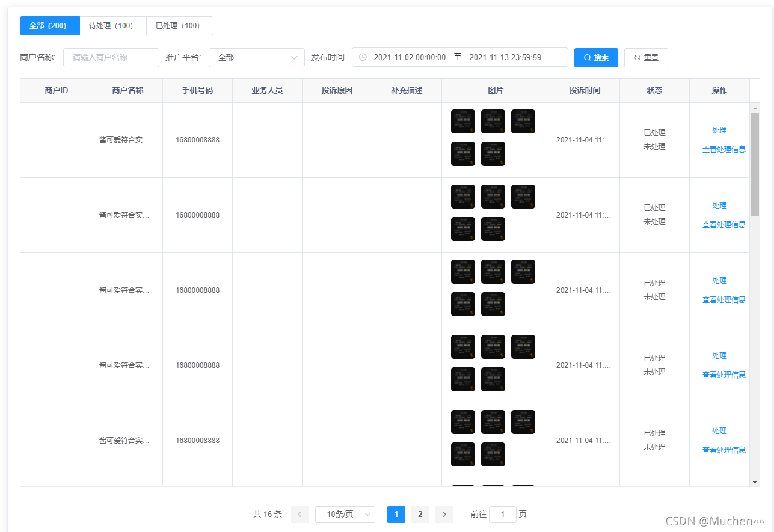The image size is (774, 532).
Task: Click 查看处理信息 link in first row
Action: click(x=723, y=150)
